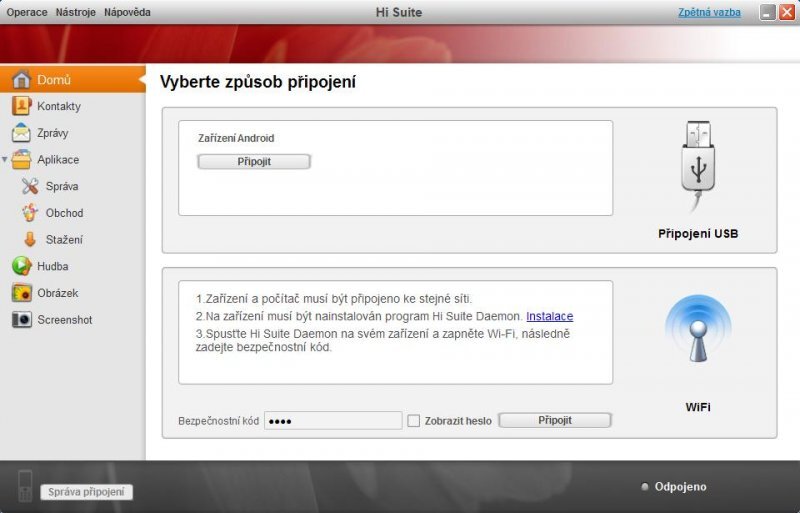Viewport: 800px width, 513px height.
Task: Open the Obrázek pictures section
Action: (x=57, y=293)
